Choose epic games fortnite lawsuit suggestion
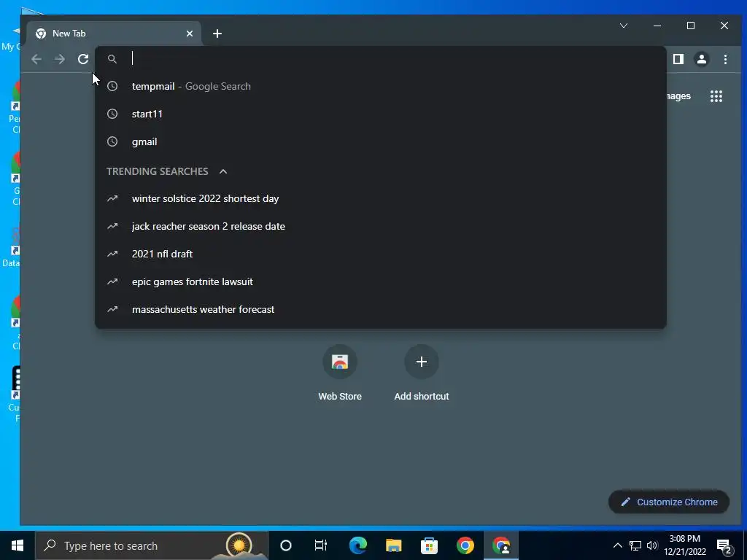The width and height of the screenshot is (747, 560). pos(381,281)
